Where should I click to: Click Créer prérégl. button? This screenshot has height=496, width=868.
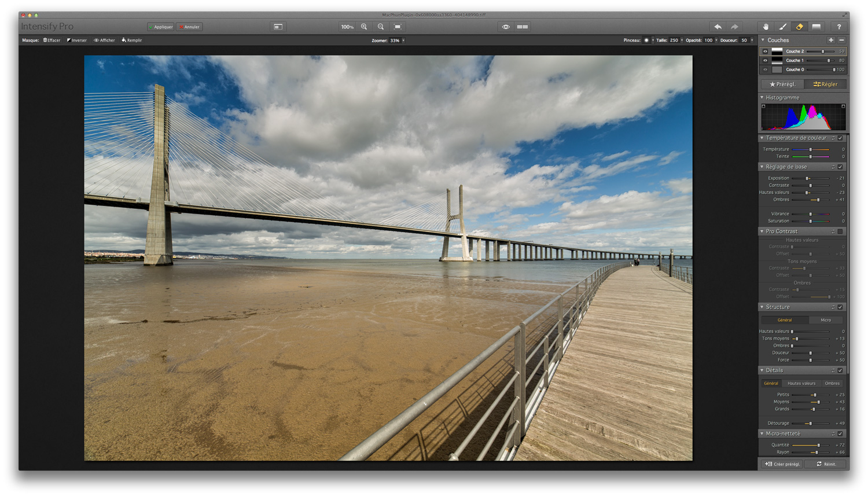pos(782,464)
